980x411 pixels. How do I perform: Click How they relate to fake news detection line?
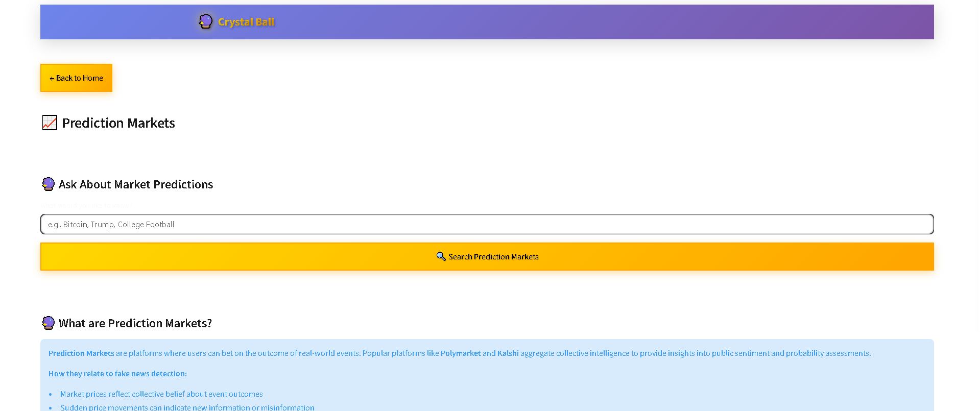(x=117, y=374)
